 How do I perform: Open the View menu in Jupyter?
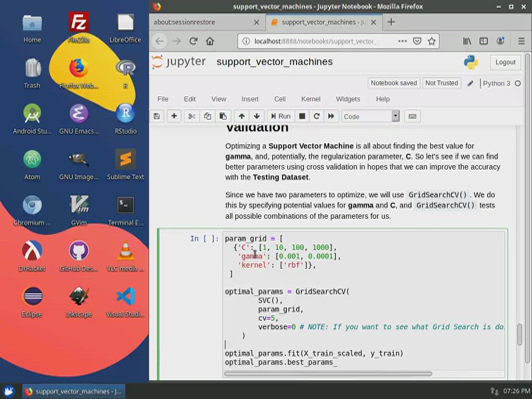[219, 99]
